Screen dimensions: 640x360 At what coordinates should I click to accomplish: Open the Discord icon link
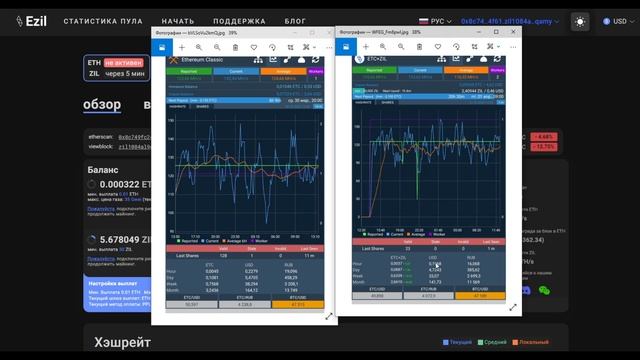pyautogui.click(x=526, y=290)
